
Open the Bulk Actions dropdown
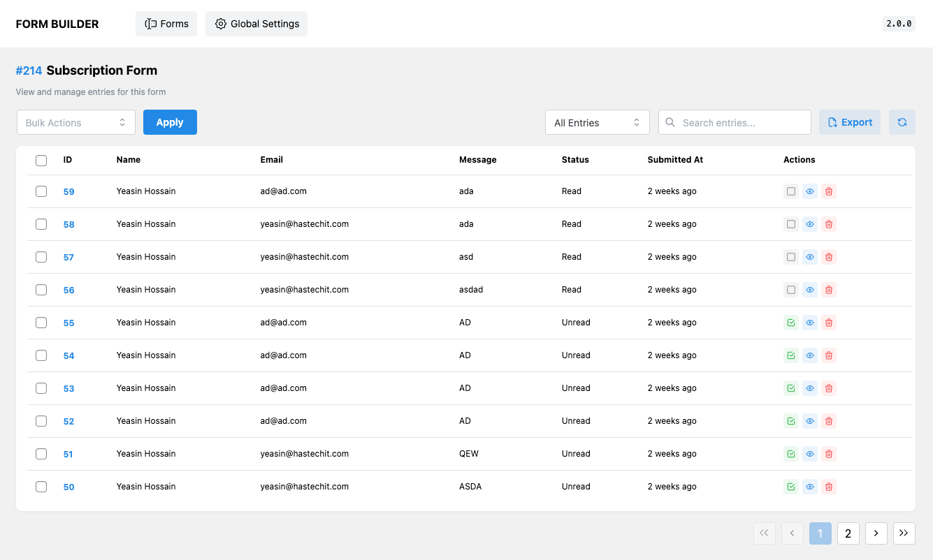coord(76,122)
